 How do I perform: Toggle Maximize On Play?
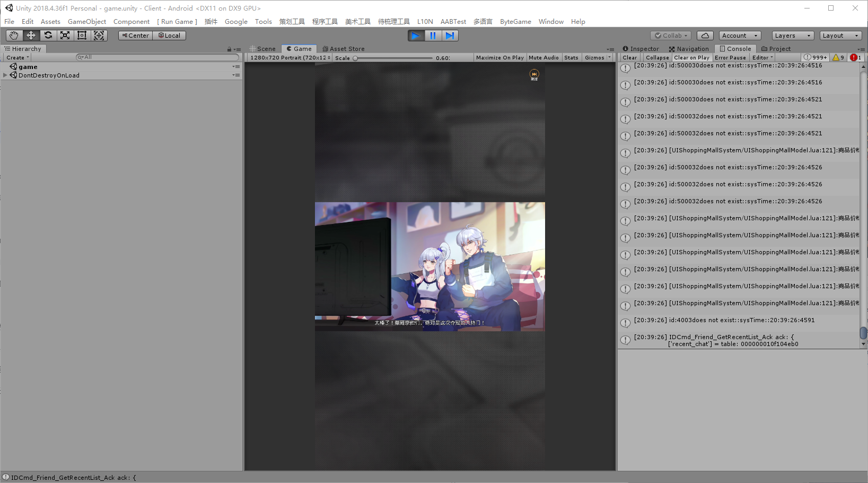(x=499, y=57)
